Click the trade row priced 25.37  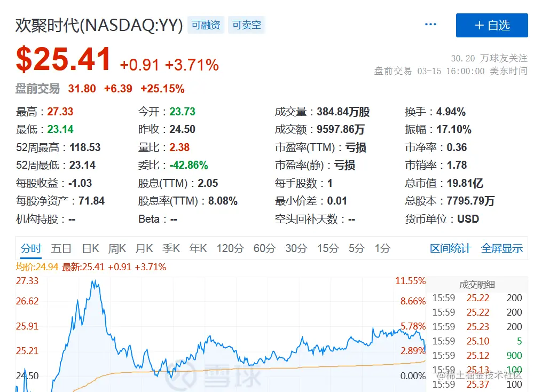point(477,385)
